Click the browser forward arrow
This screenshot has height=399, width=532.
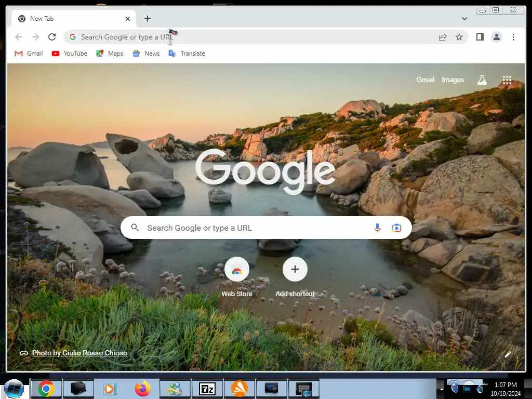[35, 37]
